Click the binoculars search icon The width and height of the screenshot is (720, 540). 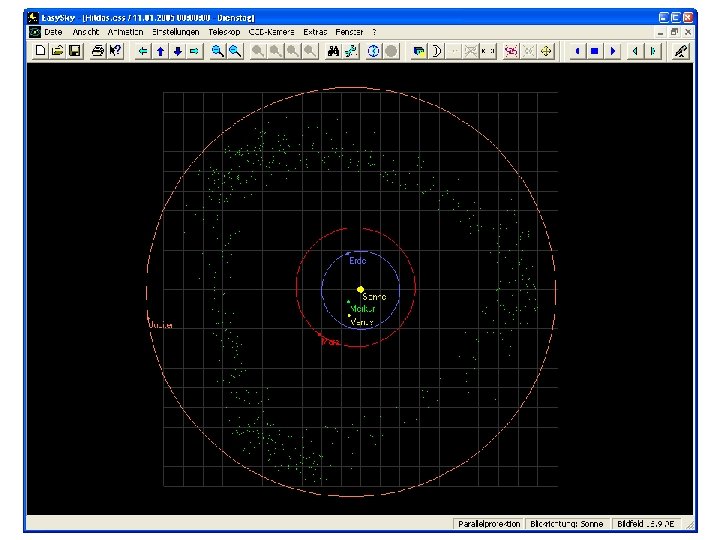coord(335,50)
